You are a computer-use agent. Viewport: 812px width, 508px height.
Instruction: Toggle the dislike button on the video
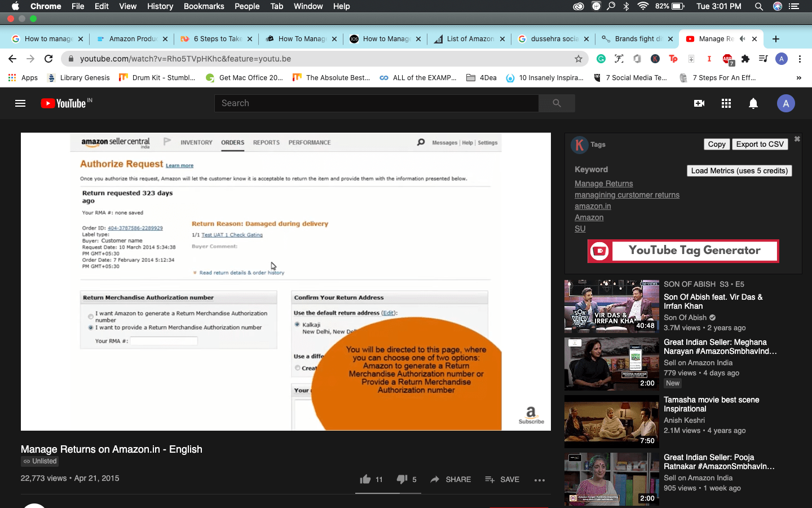402,479
